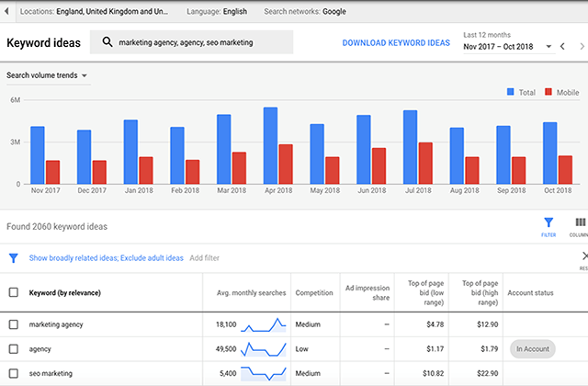The height and width of the screenshot is (386, 588).
Task: Click the X reset filters icon
Action: click(584, 255)
